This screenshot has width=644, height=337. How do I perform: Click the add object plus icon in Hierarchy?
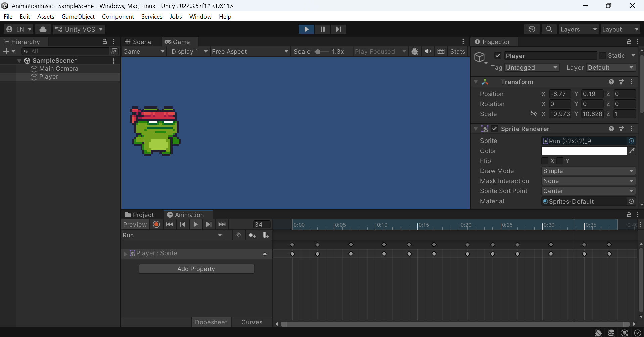(9, 51)
